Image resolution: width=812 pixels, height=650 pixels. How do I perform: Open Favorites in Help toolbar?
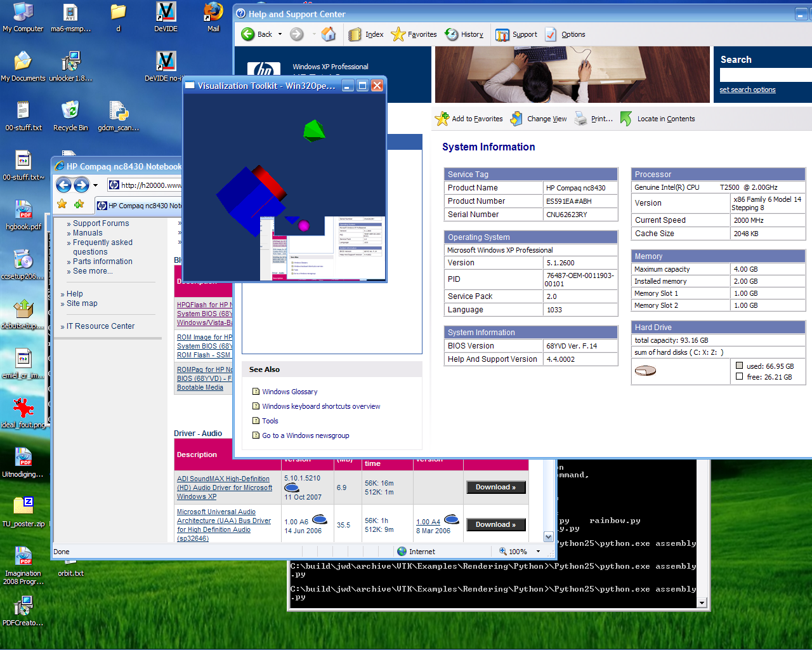[414, 34]
